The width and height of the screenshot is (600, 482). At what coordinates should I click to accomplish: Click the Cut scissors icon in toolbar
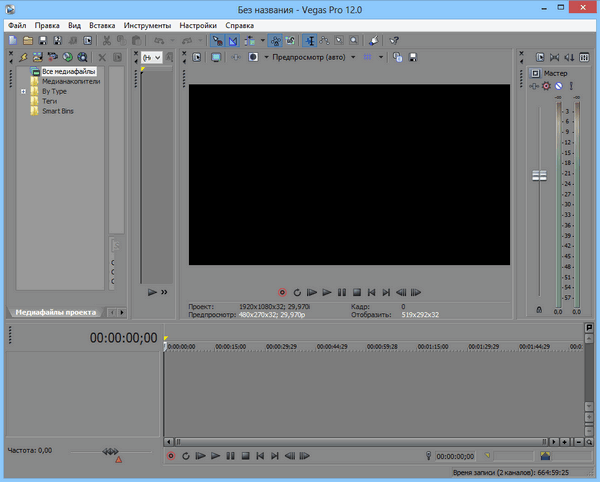[106, 40]
